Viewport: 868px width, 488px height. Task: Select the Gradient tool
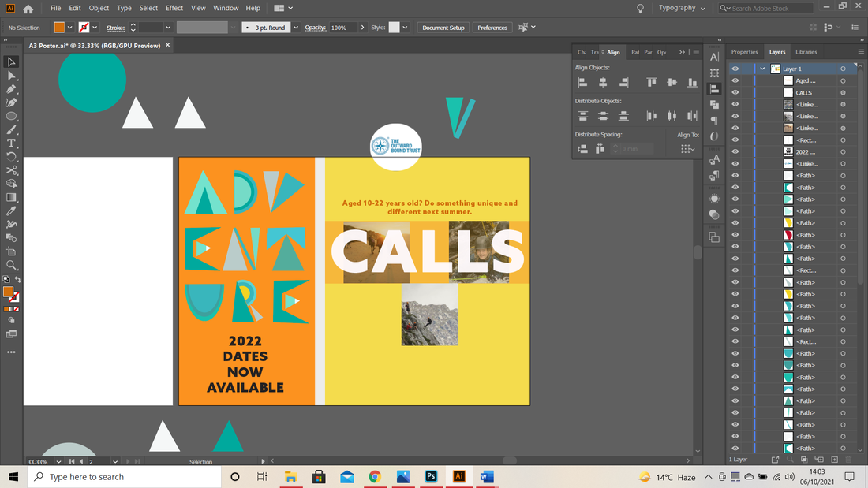pyautogui.click(x=11, y=198)
